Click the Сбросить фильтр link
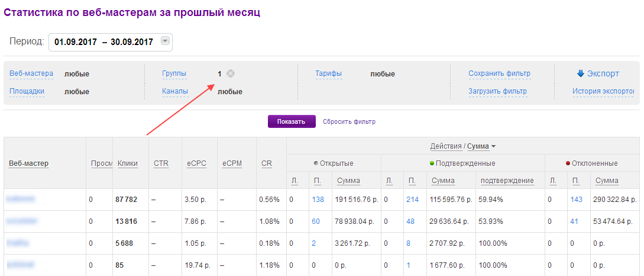 (x=349, y=122)
